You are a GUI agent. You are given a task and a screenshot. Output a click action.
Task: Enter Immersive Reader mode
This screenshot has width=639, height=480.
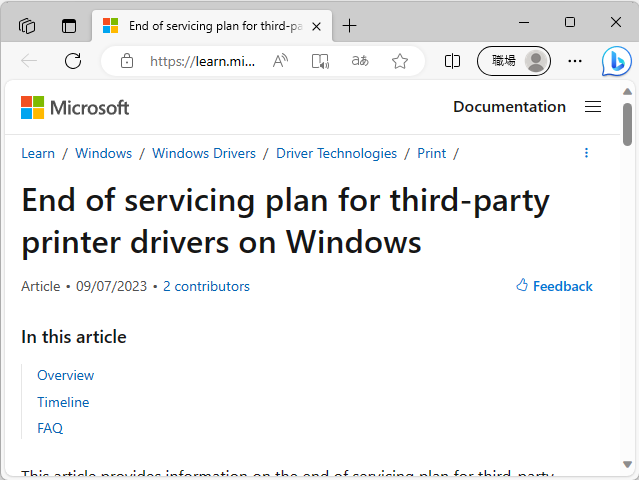coord(320,61)
